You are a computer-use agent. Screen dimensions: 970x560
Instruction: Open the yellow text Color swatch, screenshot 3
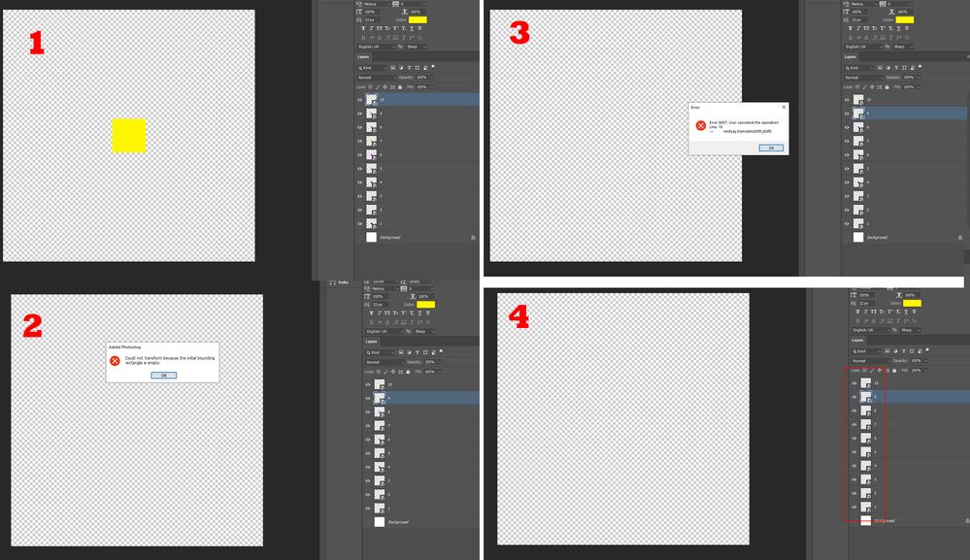pyautogui.click(x=904, y=19)
